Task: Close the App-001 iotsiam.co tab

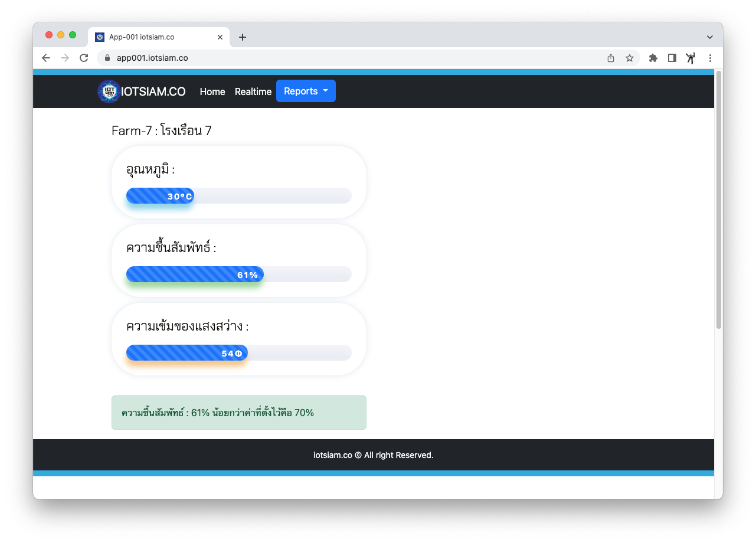Action: coord(220,37)
